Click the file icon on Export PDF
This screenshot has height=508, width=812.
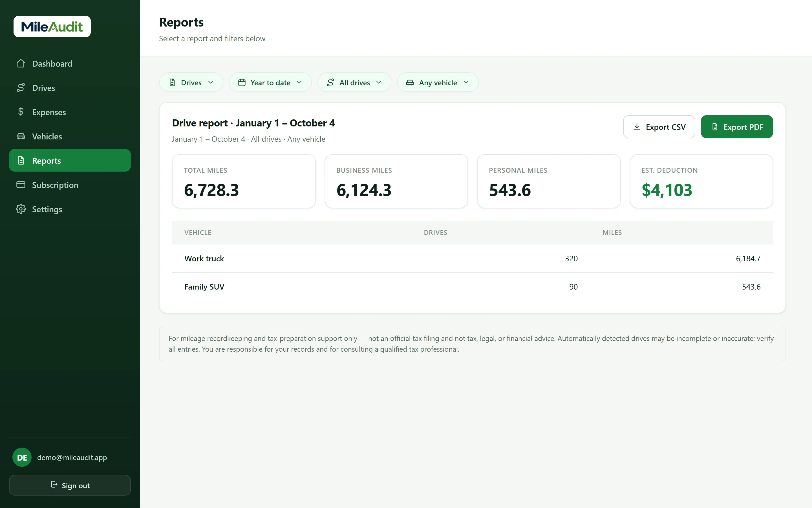(x=715, y=127)
